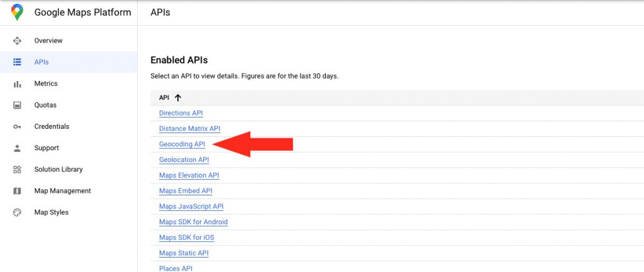Screen dimensions: 644x272
Task: Open Maps SDK for iOS link
Action: pyautogui.click(x=186, y=237)
